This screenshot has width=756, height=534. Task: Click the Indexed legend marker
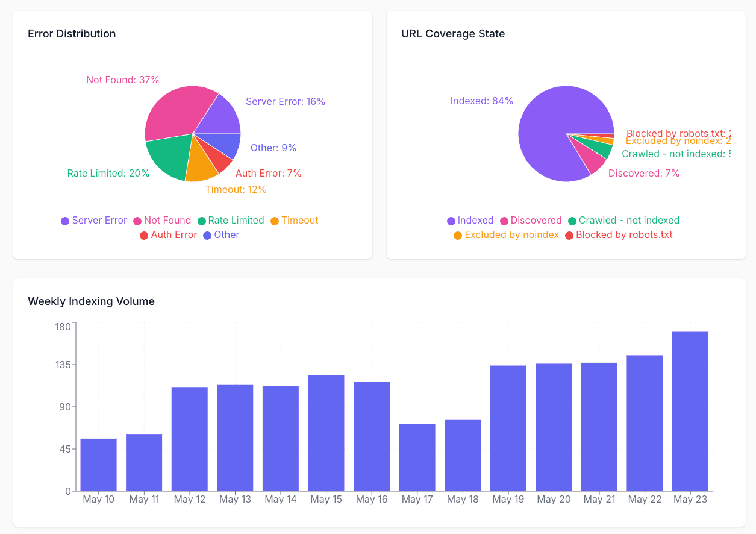pos(451,221)
